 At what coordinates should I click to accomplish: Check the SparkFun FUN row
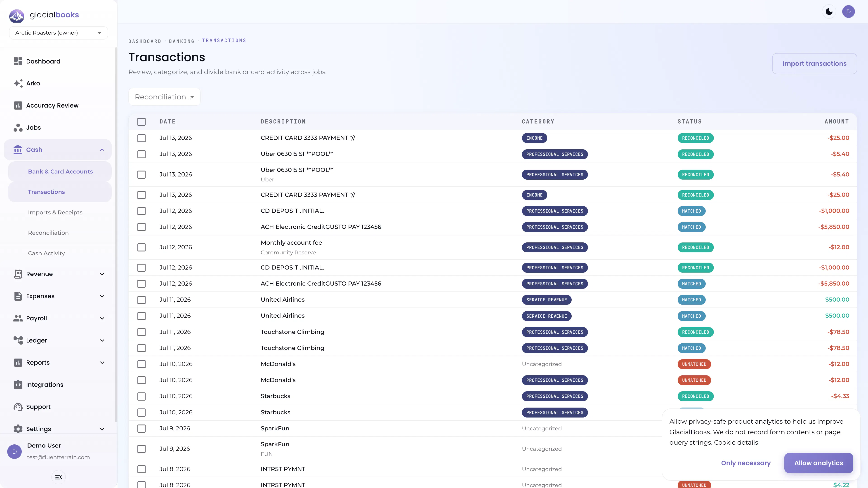(x=142, y=449)
